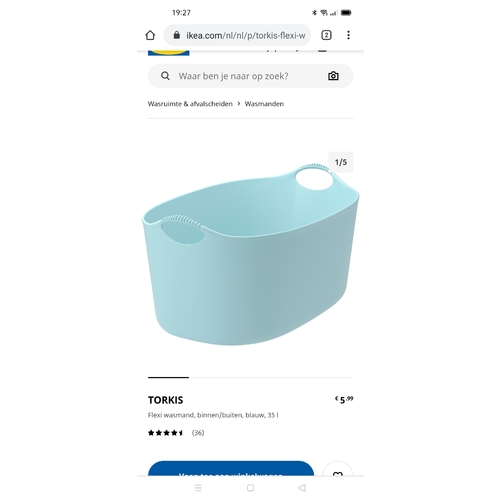
Task: Add TORKIS to favorites with heart icon
Action: coord(338,469)
